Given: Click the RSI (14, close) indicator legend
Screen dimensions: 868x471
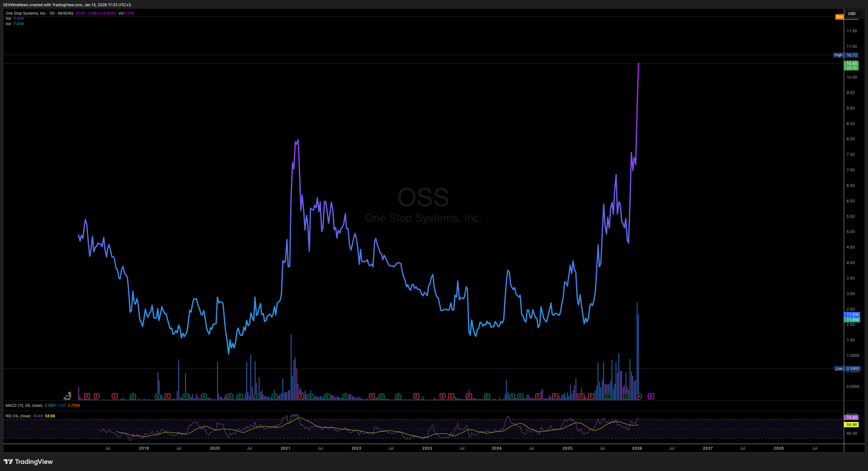Looking at the screenshot, I should [x=18, y=416].
